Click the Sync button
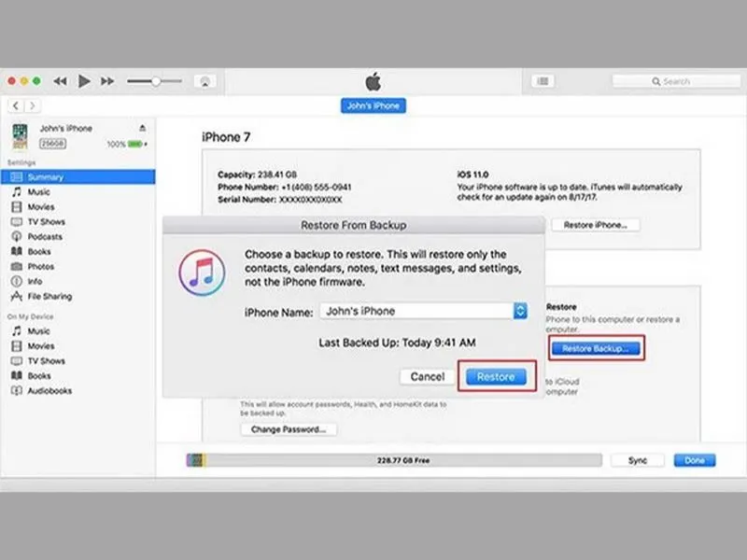 [x=638, y=460]
